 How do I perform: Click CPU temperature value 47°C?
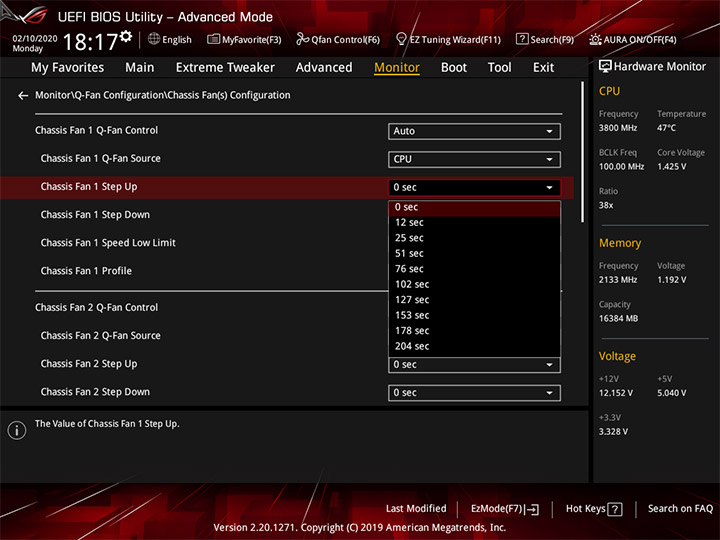(666, 128)
